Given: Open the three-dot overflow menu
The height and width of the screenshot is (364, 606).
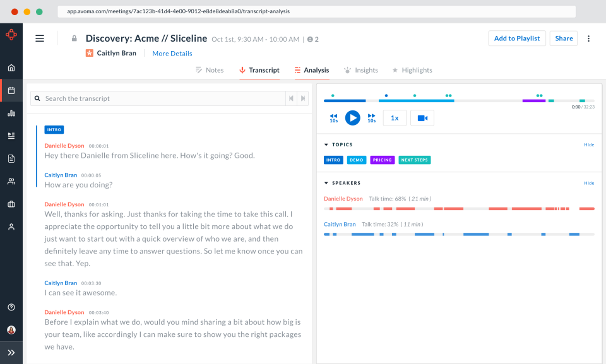Looking at the screenshot, I should [x=588, y=38].
